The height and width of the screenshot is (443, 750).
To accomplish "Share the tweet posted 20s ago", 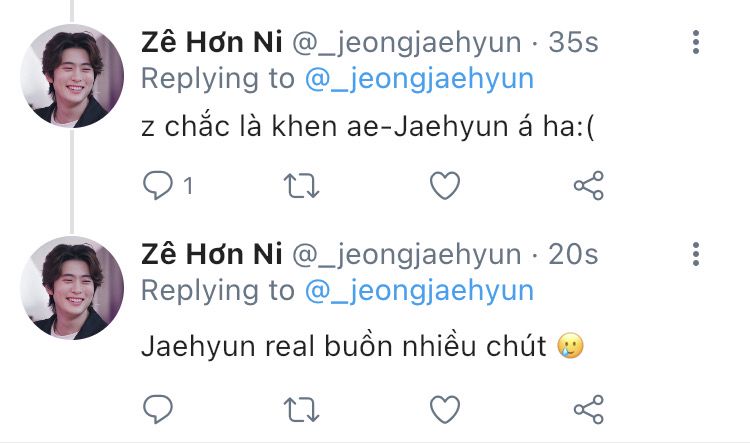I will [x=589, y=410].
